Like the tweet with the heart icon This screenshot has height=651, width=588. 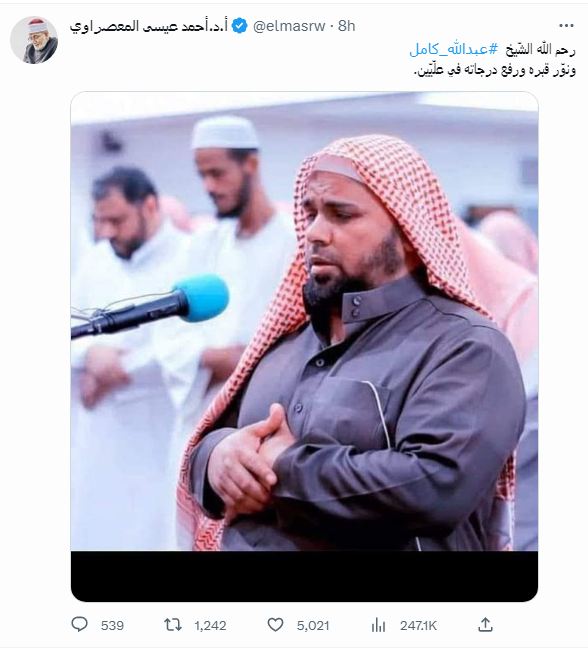(275, 625)
